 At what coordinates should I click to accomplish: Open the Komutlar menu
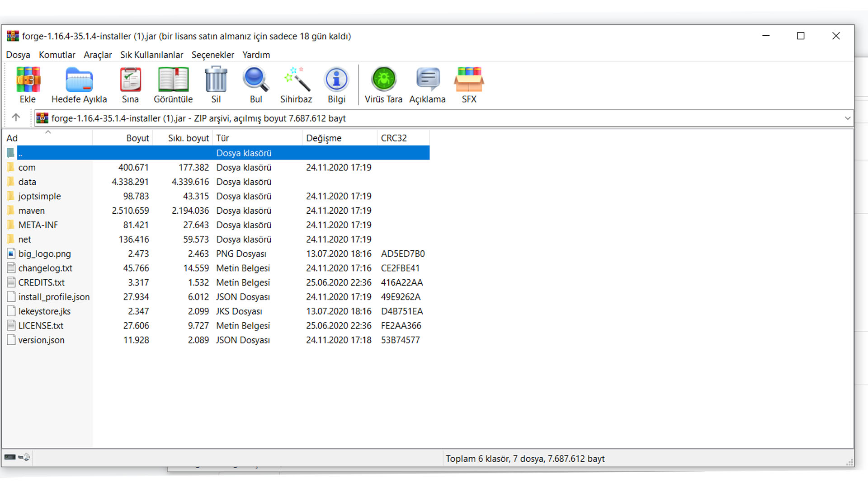(x=57, y=55)
